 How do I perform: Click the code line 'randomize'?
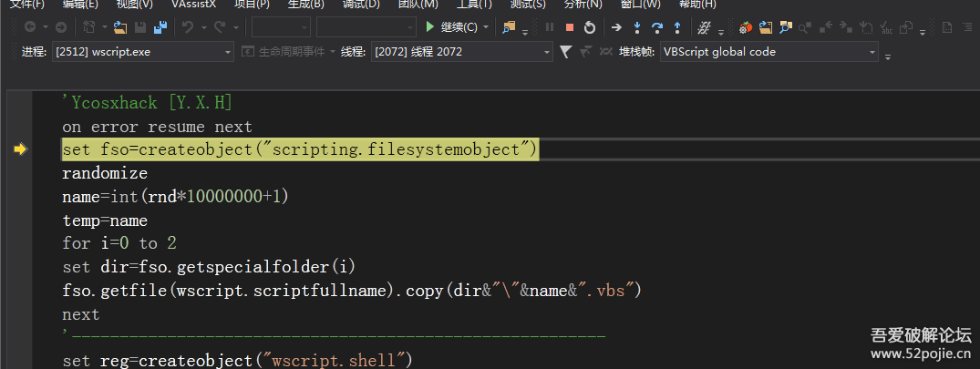[105, 173]
